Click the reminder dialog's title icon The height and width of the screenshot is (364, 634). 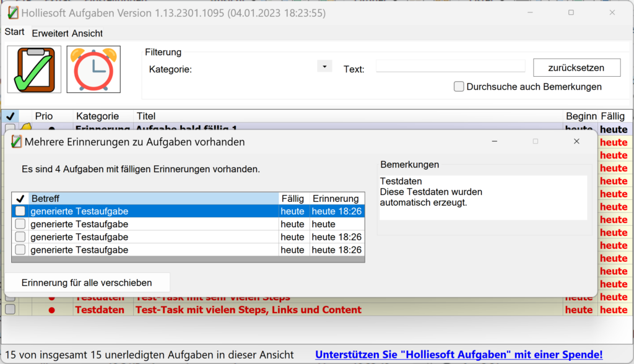coord(17,142)
